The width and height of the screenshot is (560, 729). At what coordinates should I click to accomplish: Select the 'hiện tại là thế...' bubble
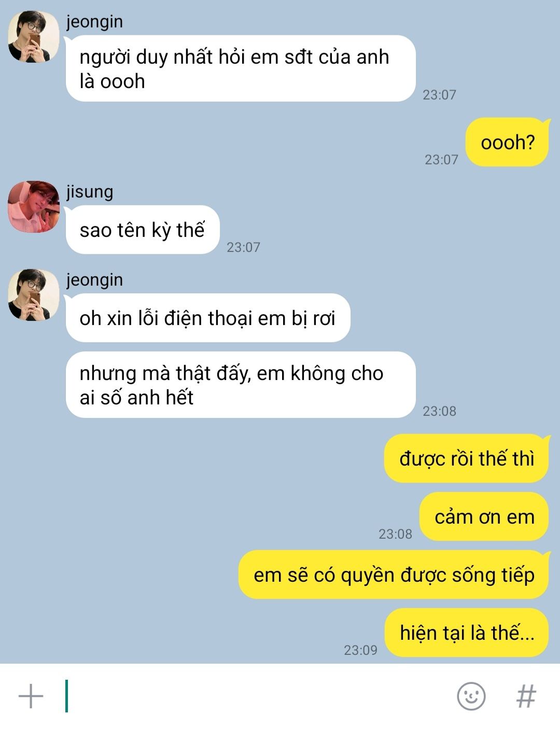coord(466,633)
